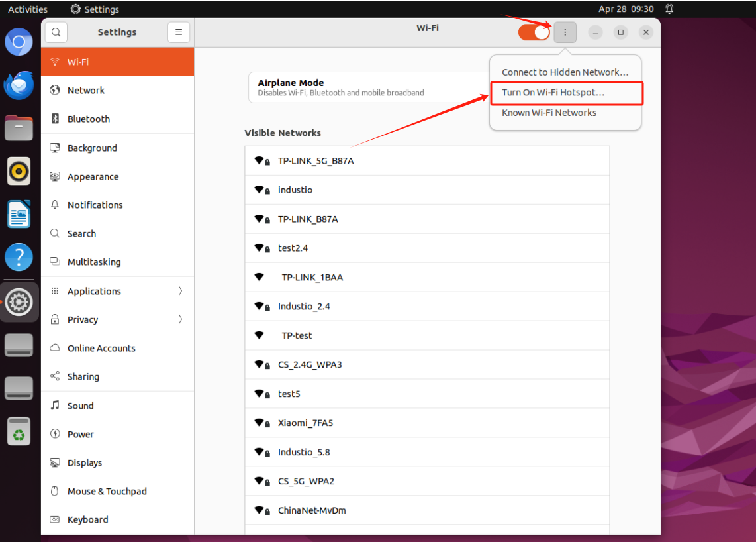Open Known Wi-Fi Networks from menu
The image size is (756, 542).
(549, 113)
